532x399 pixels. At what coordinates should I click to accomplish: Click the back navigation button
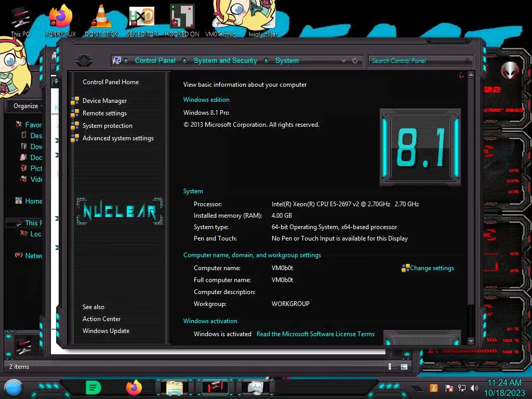[x=84, y=61]
